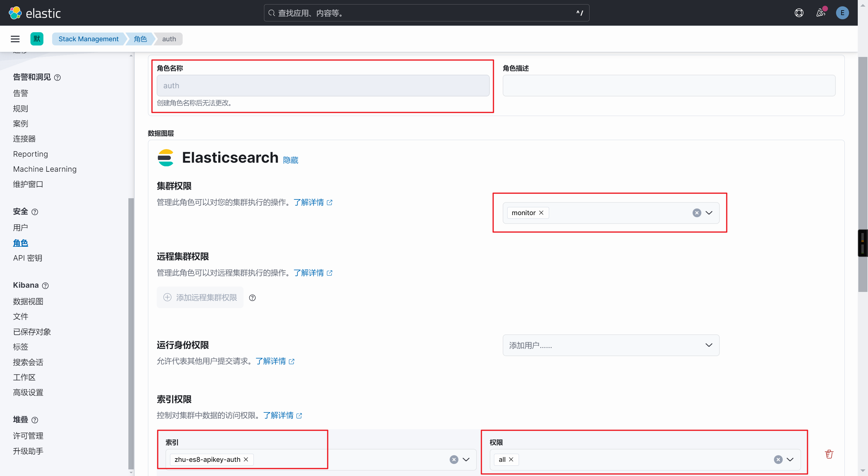
Task: Open 规则 in sidebar
Action: click(20, 108)
